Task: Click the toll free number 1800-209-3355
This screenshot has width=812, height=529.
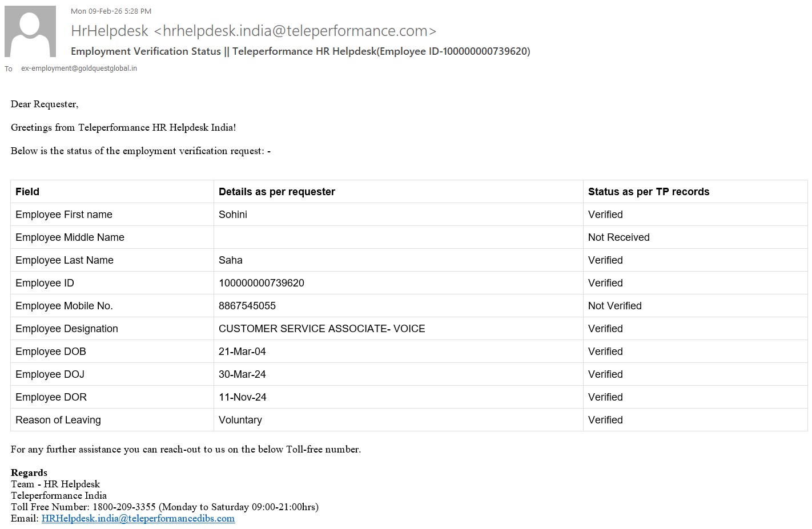Action: (124, 507)
